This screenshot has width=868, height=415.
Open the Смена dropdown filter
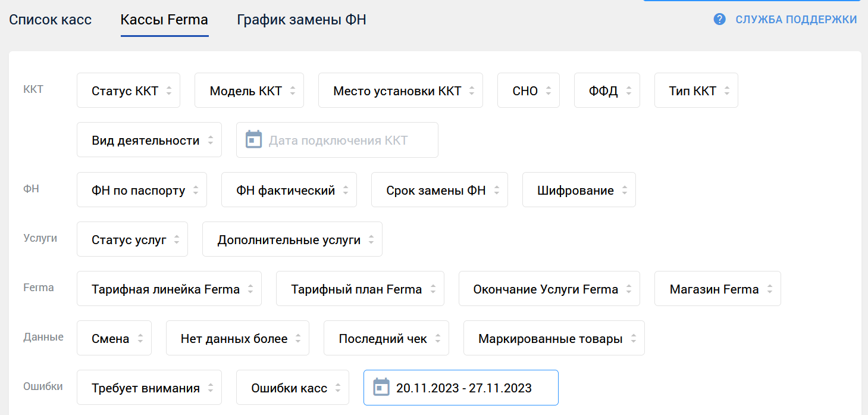[x=114, y=338]
